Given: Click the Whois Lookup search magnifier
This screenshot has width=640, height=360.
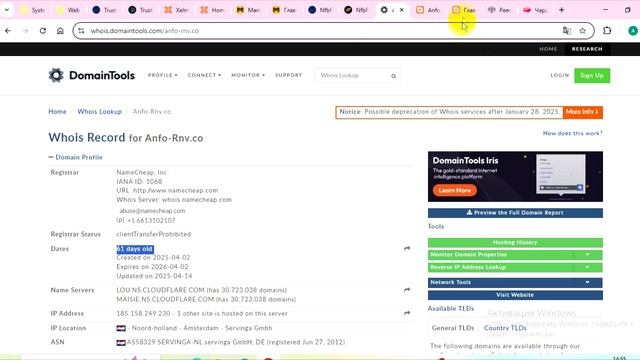Looking at the screenshot, I should 393,76.
